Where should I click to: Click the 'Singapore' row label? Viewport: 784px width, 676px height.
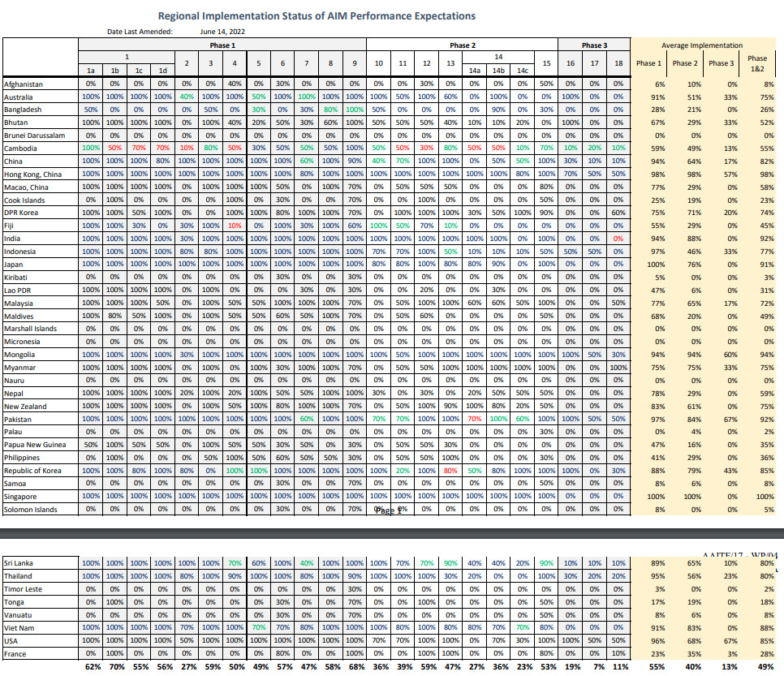coord(20,497)
